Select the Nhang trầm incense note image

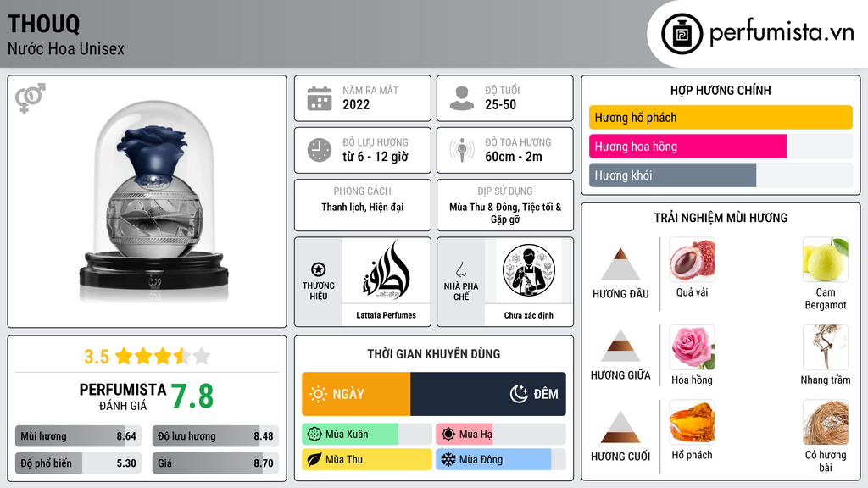coord(826,347)
